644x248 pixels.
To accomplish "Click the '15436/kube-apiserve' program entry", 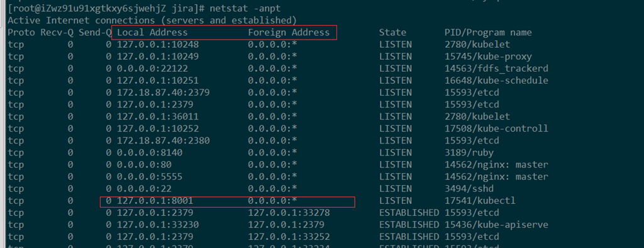I will coord(496,225).
